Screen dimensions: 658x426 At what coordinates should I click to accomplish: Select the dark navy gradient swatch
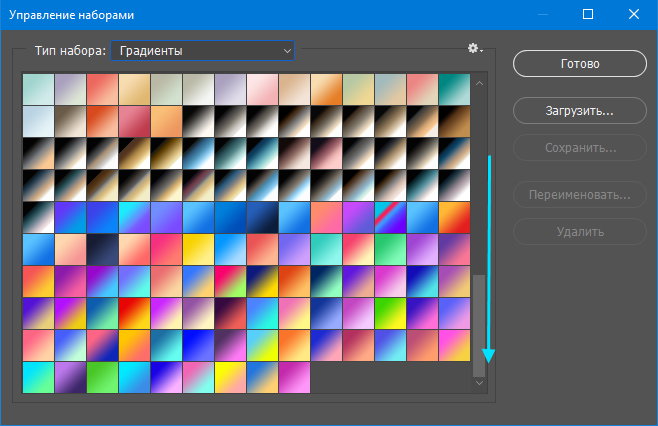(x=102, y=249)
